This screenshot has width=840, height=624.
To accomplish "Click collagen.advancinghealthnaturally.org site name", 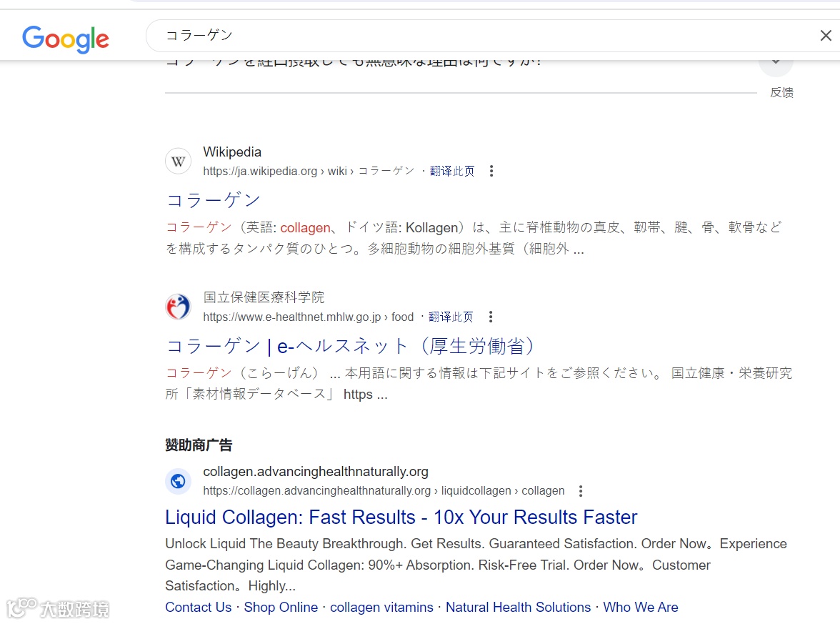I will tap(316, 472).
